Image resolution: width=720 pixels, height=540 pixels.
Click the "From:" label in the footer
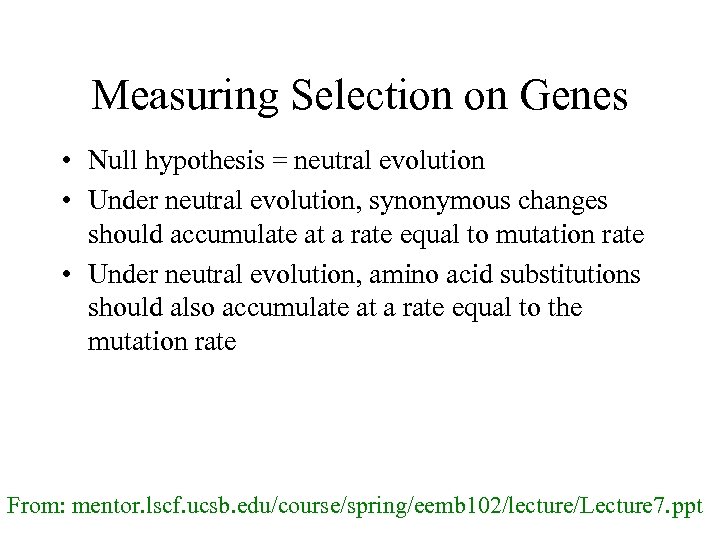[36, 505]
